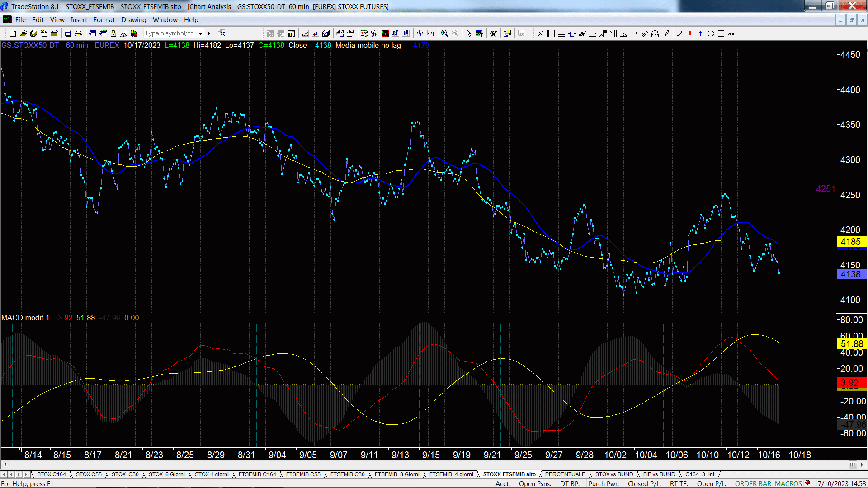
Task: Open the View menu
Action: [57, 19]
